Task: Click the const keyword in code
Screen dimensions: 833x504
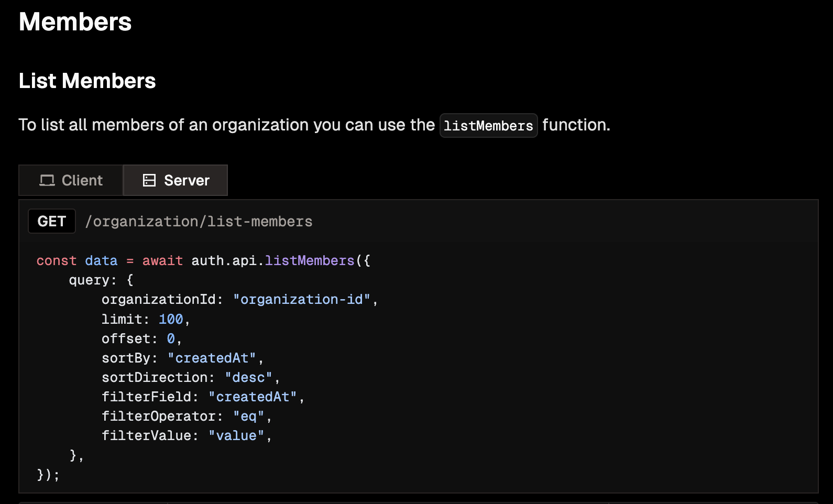Action: click(57, 261)
